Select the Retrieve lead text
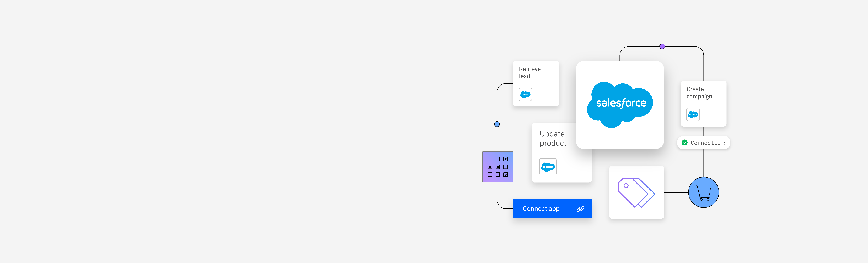The image size is (868, 263). [x=530, y=72]
